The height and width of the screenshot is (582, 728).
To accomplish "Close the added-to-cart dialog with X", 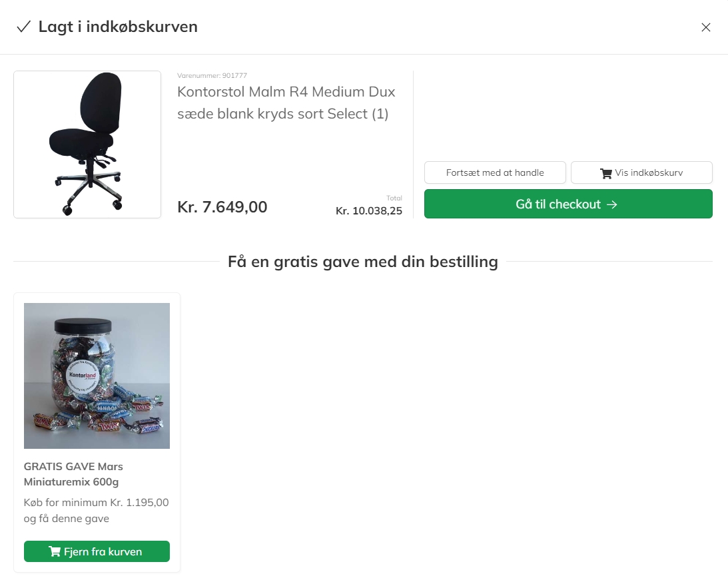I will tap(706, 27).
